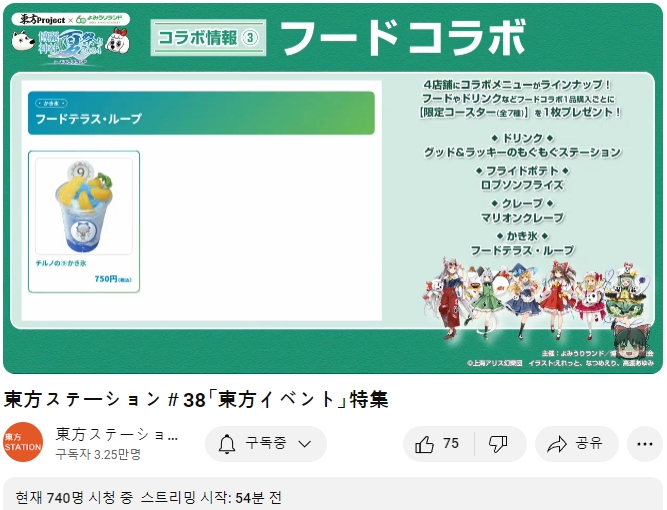Click the マリオンクレープ text in video
667x510 pixels.
pos(522,217)
